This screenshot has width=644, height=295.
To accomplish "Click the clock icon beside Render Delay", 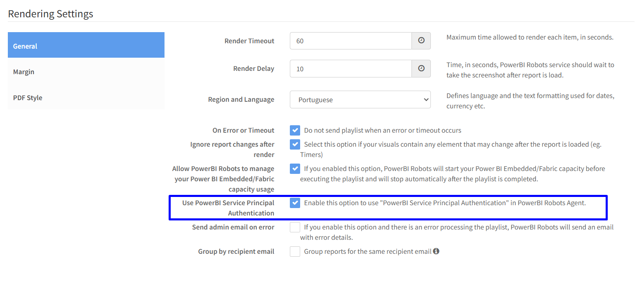I will click(421, 68).
